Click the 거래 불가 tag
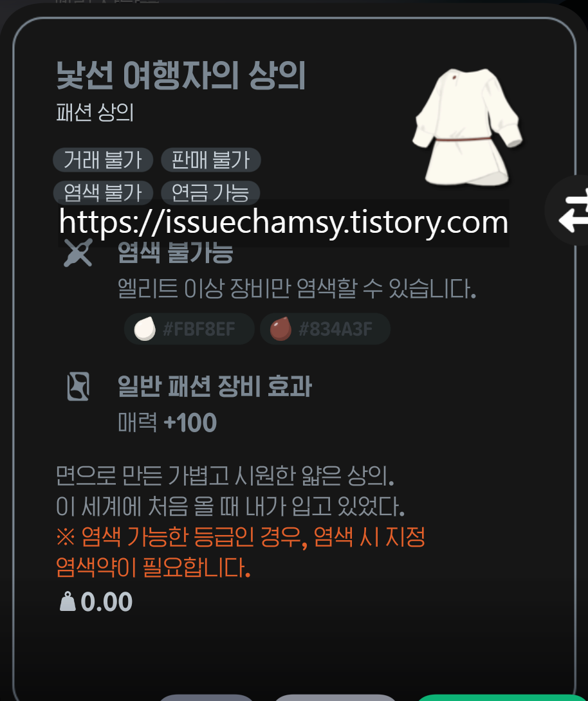Screen dimensions: 588x701 point(103,160)
